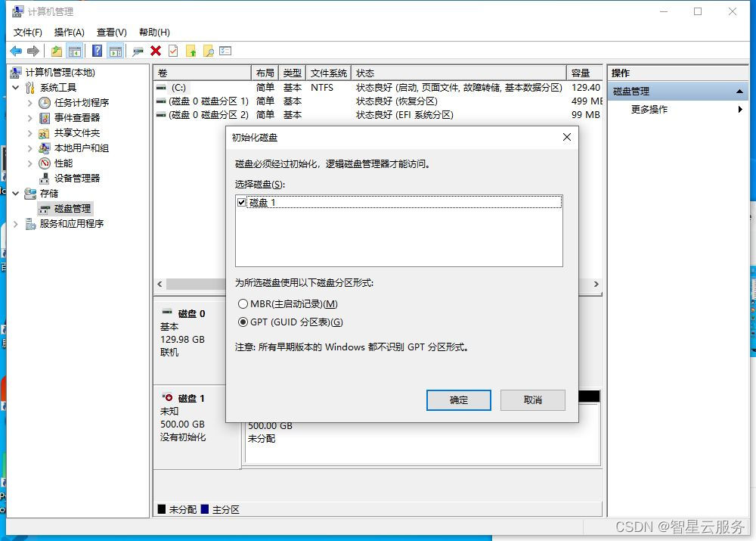The height and width of the screenshot is (541, 756).
Task: Sort by the 容量 column header
Action: pyautogui.click(x=584, y=73)
